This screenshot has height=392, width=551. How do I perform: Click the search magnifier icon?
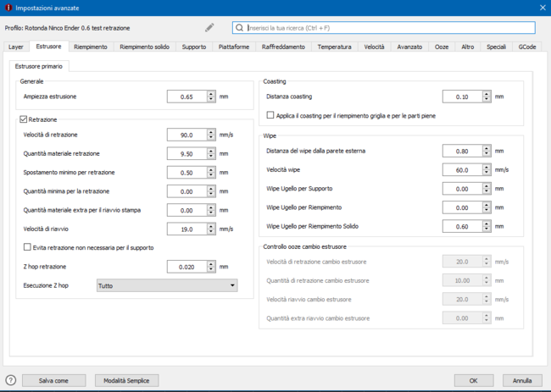pos(239,28)
